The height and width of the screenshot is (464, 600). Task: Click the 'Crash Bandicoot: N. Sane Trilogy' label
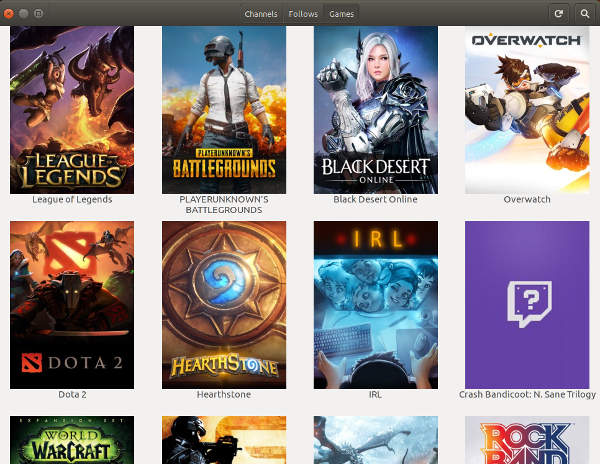coord(527,394)
